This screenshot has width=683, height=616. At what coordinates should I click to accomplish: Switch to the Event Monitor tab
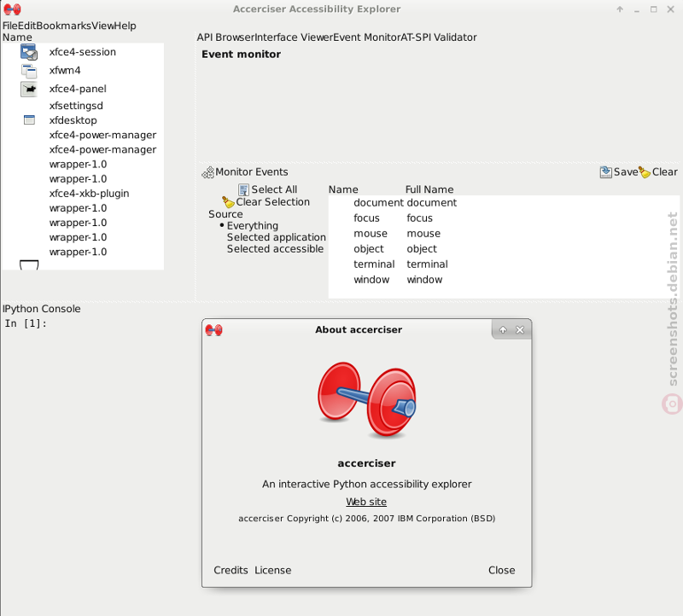point(367,38)
